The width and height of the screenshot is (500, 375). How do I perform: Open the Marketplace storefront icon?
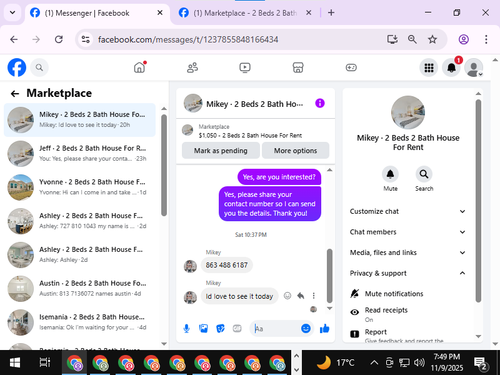298,68
